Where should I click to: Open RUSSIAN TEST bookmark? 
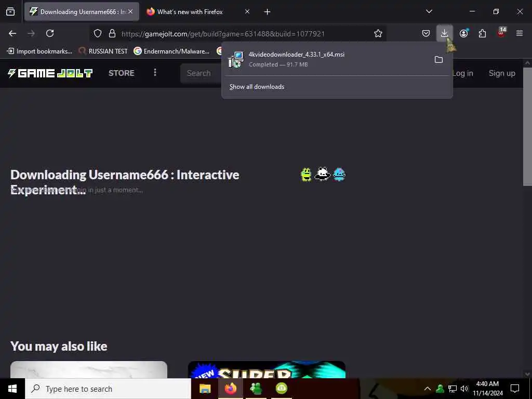click(103, 51)
